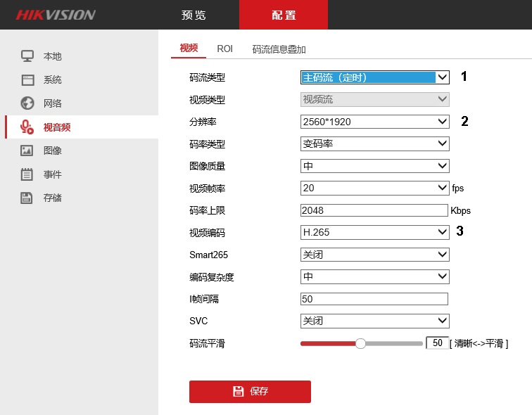
Task: Go to the 预览 preview page
Action: tap(194, 15)
